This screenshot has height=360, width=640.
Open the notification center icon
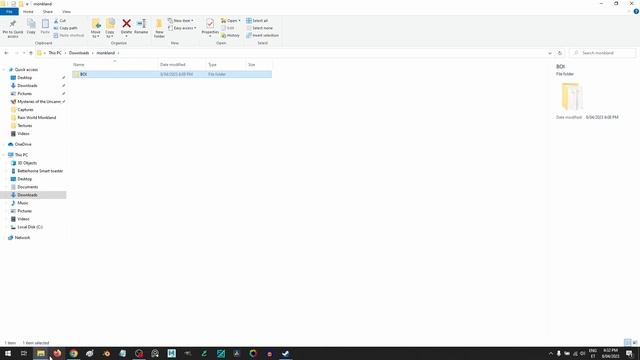[629, 353]
